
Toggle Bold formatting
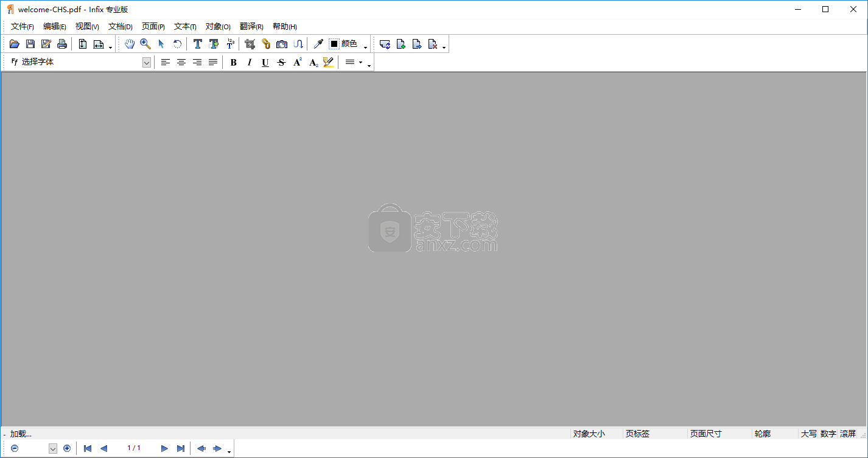pos(234,62)
